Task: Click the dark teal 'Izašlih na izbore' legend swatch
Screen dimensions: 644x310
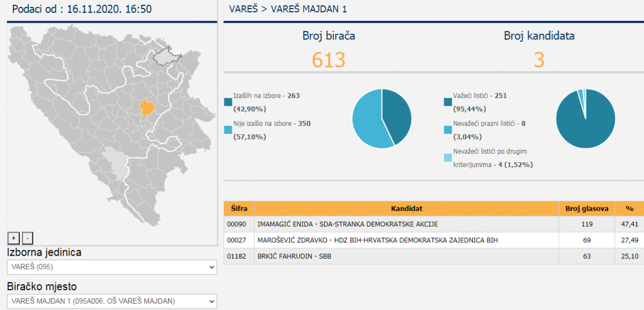Action: click(228, 102)
